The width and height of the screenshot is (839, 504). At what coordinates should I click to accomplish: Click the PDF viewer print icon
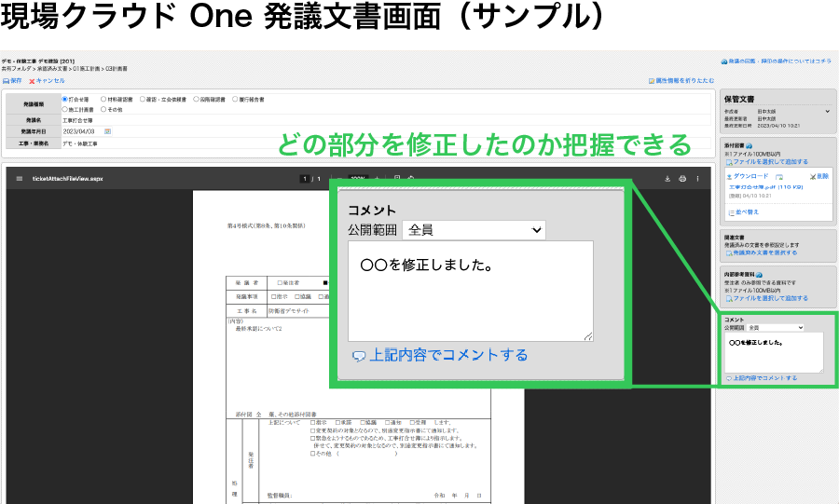pos(682,179)
